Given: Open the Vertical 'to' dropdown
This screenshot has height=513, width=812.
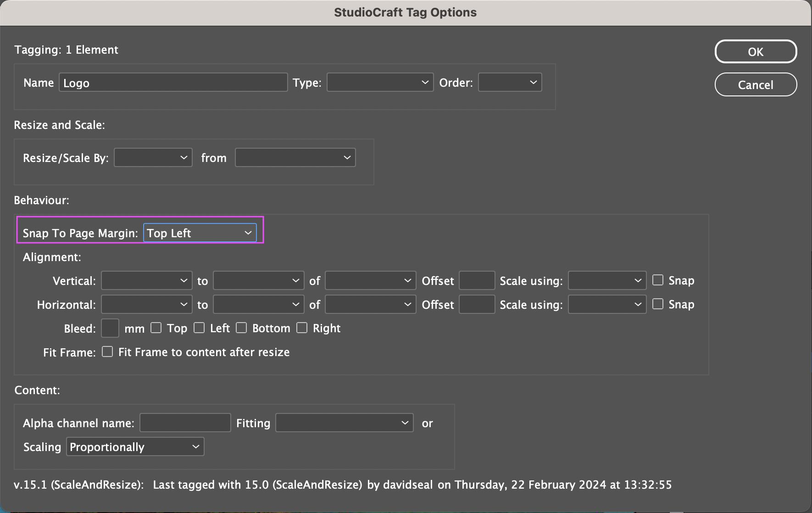Looking at the screenshot, I should (258, 281).
